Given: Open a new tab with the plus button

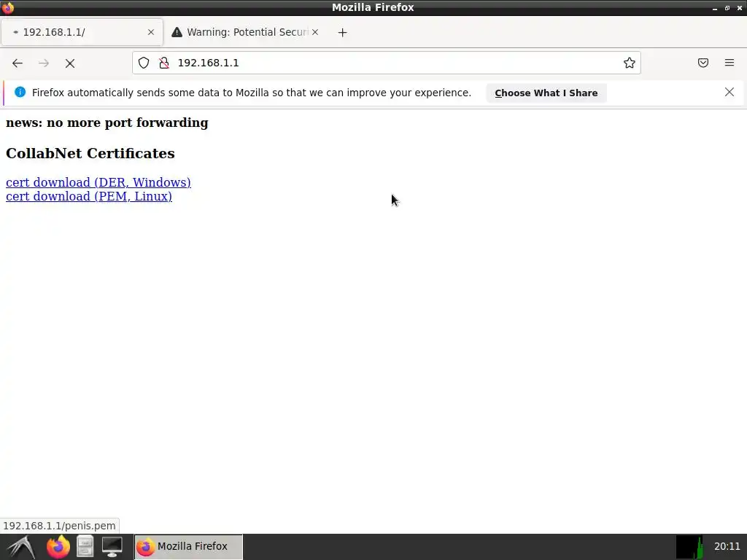Looking at the screenshot, I should click(343, 32).
